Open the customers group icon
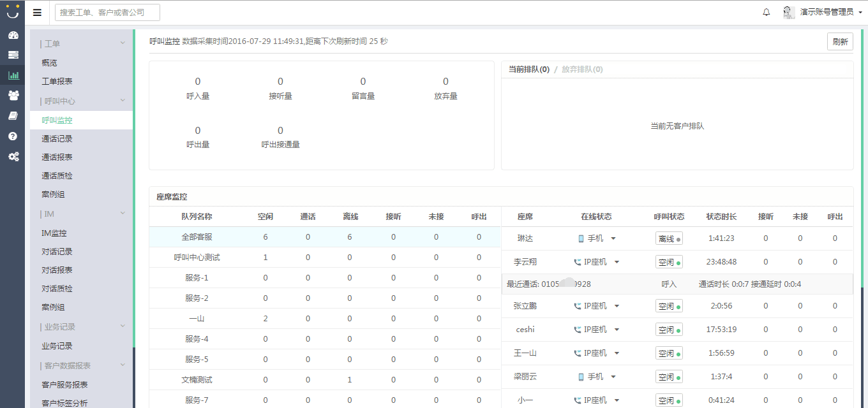 click(13, 96)
